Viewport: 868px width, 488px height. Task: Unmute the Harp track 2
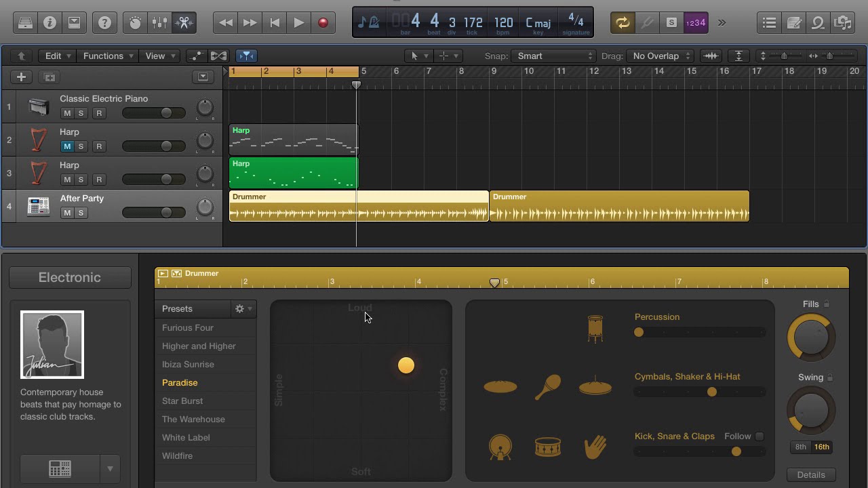point(67,146)
